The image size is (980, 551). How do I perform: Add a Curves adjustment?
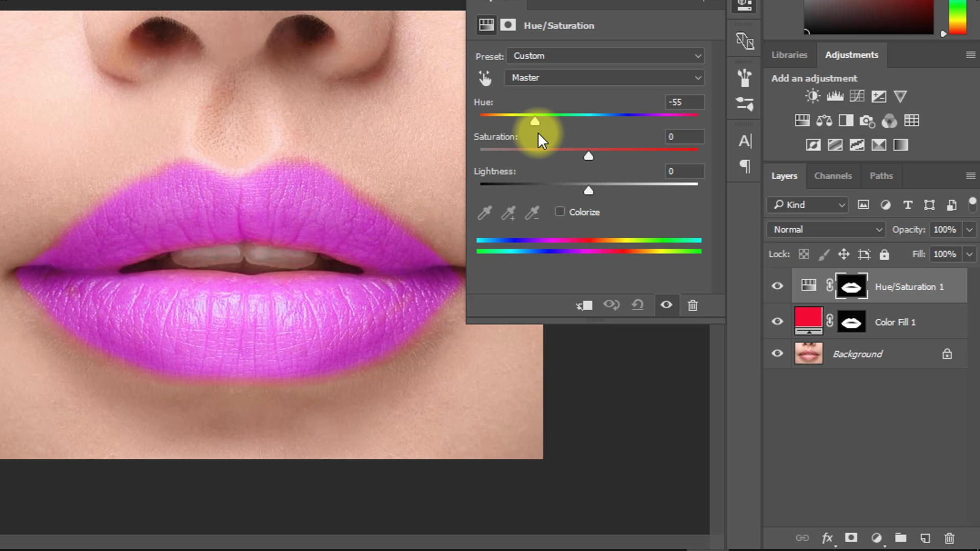pyautogui.click(x=856, y=96)
